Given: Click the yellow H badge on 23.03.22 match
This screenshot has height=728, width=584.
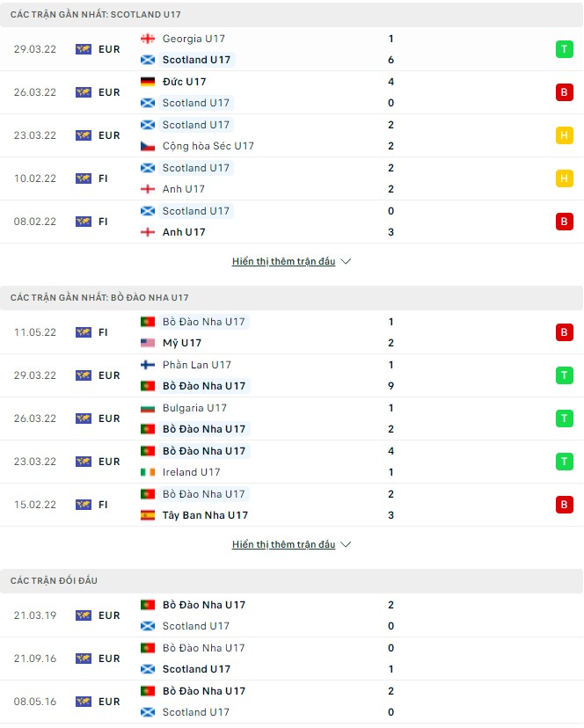Looking at the screenshot, I should tap(564, 135).
